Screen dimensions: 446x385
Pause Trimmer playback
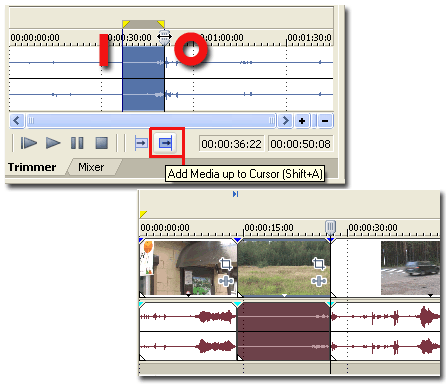pos(77,143)
